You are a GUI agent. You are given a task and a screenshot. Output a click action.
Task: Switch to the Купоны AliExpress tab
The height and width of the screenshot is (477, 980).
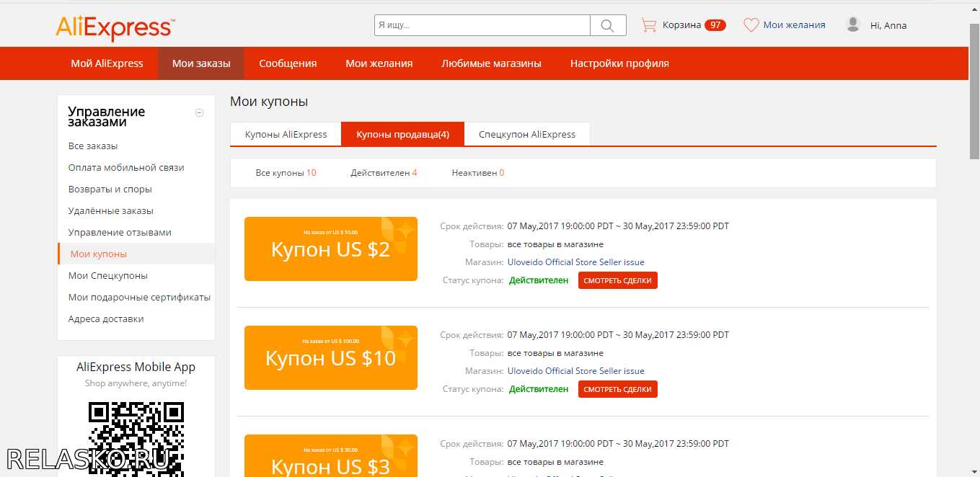[x=286, y=134]
